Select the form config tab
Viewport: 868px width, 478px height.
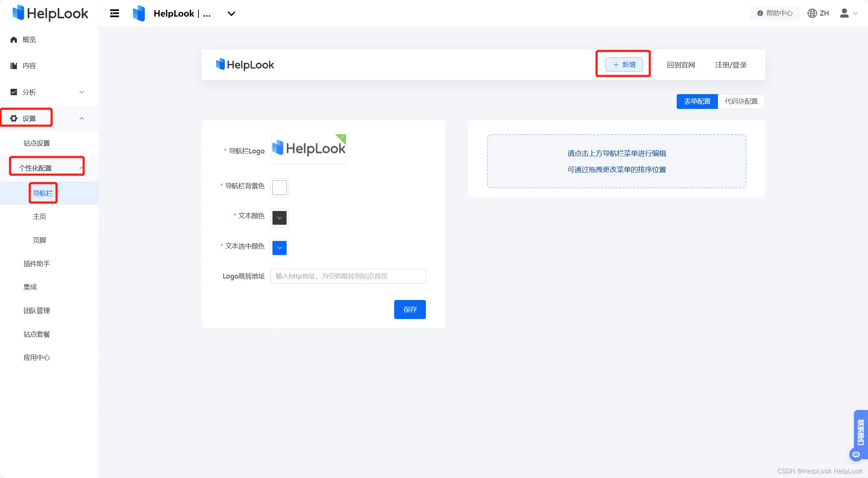697,102
